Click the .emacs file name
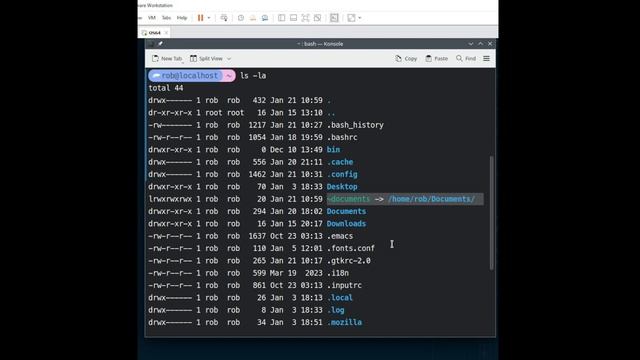 [340, 236]
